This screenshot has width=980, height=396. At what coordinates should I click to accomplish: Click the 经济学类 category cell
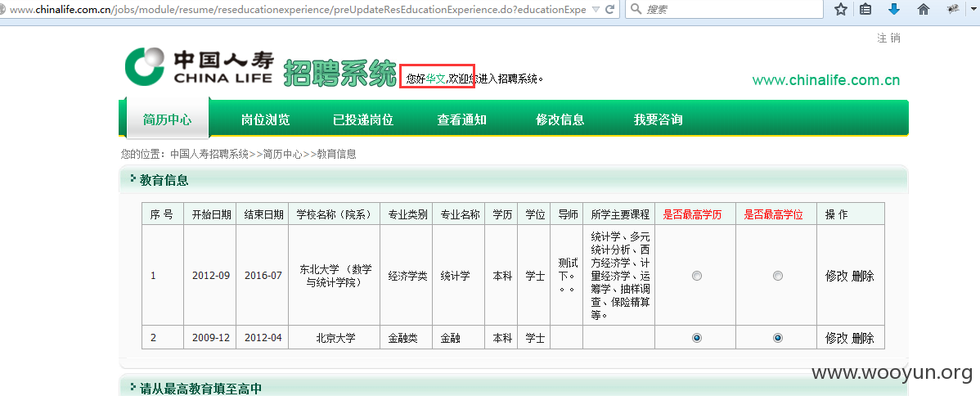407,275
